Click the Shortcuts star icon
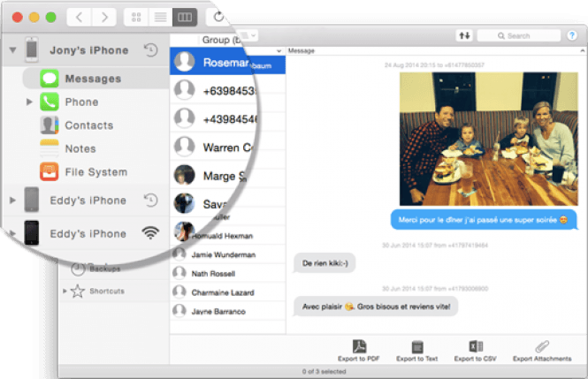This screenshot has height=379, width=588. click(x=78, y=291)
